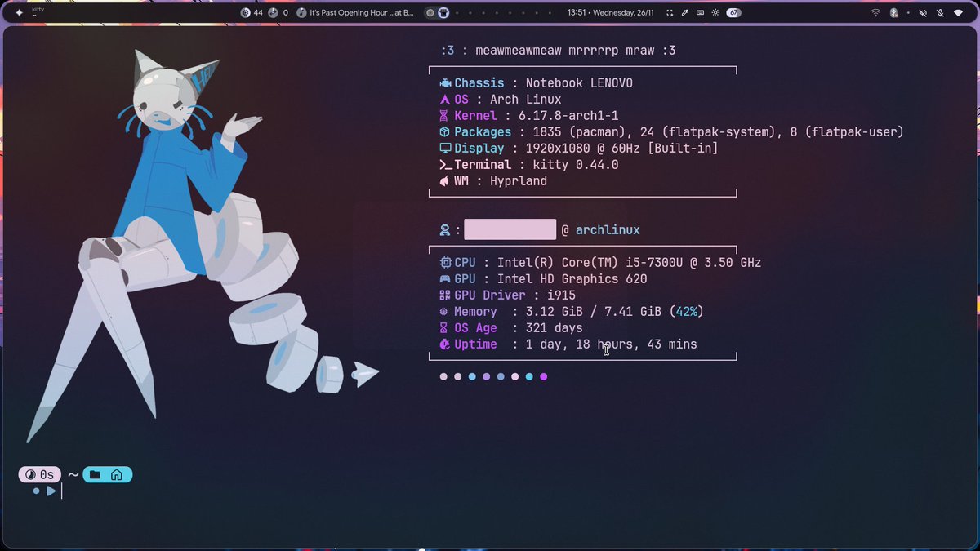
Task: Click the icon beside Uptime
Action: click(x=445, y=344)
